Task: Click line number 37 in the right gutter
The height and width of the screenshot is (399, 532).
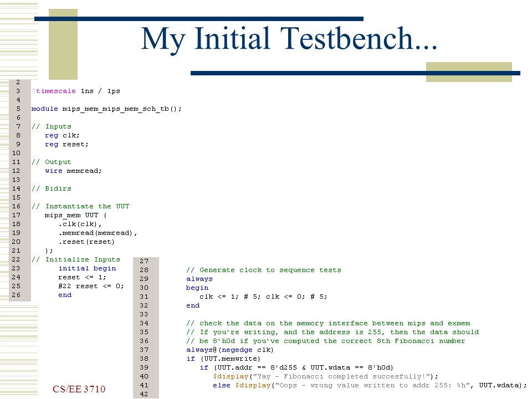Action: point(144,350)
